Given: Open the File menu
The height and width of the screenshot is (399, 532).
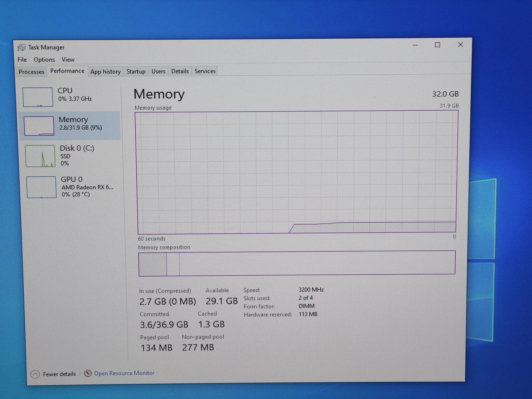Looking at the screenshot, I should 22,60.
